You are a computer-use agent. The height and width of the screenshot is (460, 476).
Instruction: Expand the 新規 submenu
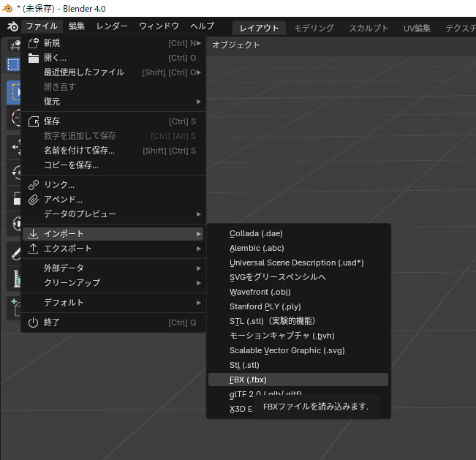113,43
